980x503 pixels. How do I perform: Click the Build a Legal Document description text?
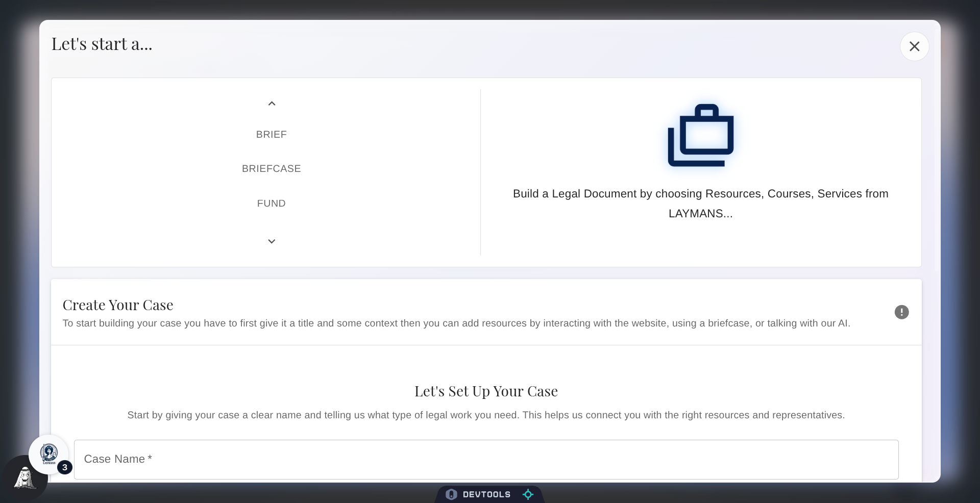click(700, 204)
